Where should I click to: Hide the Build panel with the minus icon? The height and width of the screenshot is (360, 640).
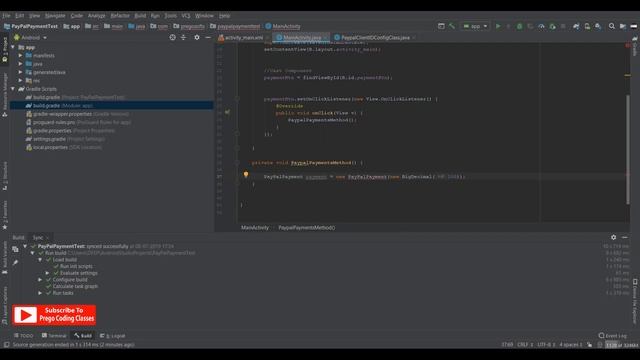(624, 237)
